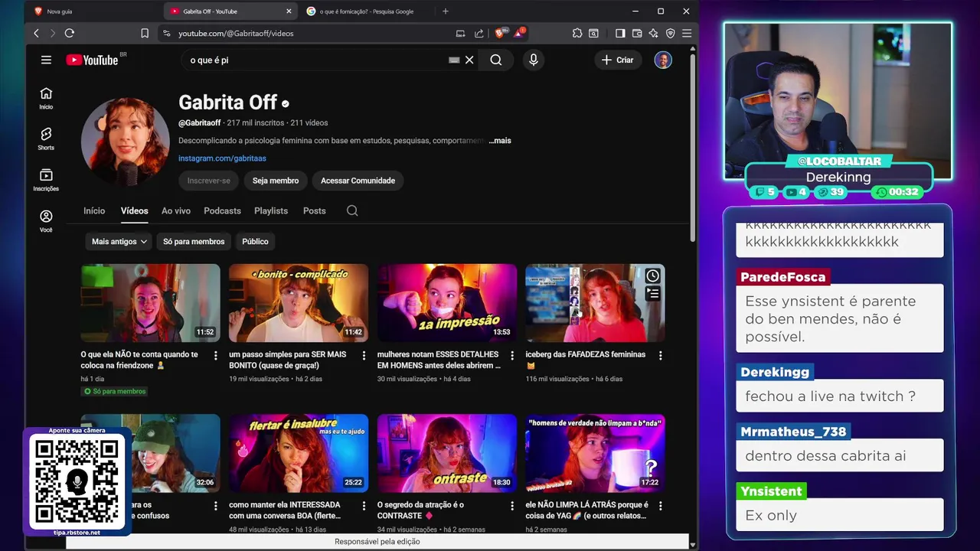Open options for SER MAIS BONITO video
The image size is (980, 551).
click(x=364, y=356)
